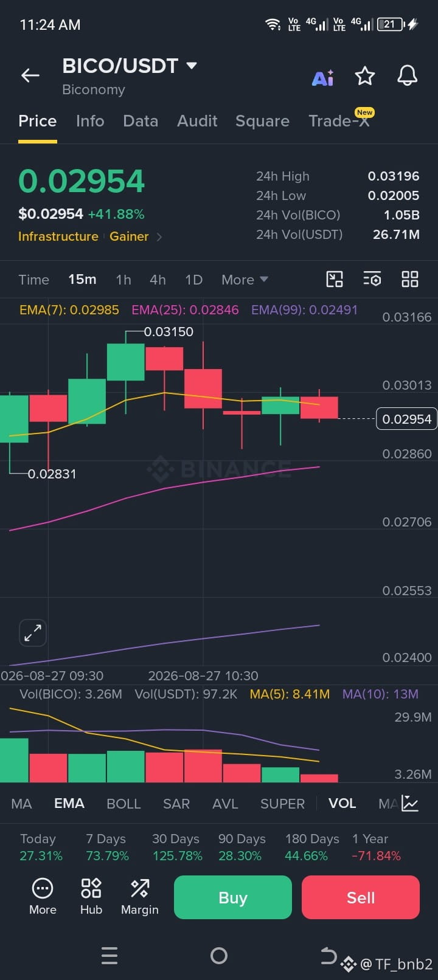This screenshot has height=980, width=438.
Task: Click the large price 0.02954 heading
Action: tap(82, 181)
